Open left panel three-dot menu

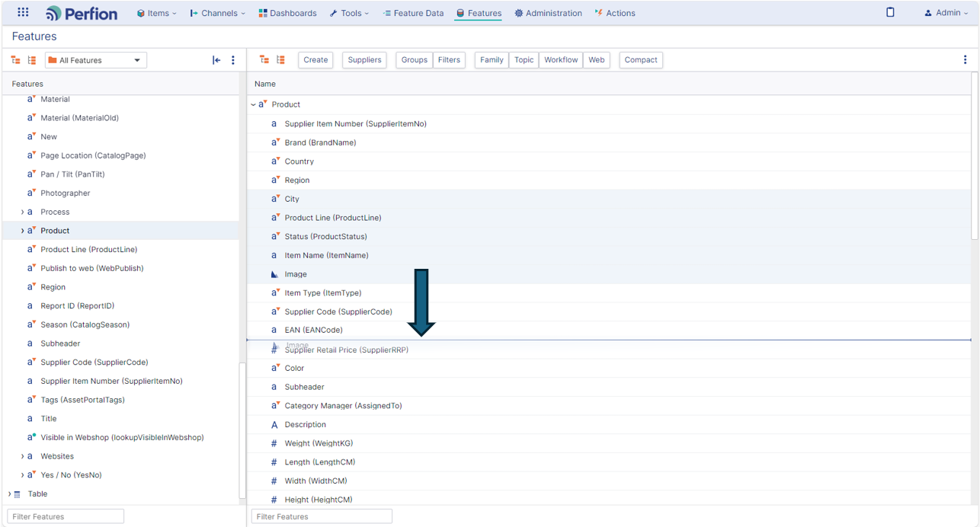tap(233, 60)
